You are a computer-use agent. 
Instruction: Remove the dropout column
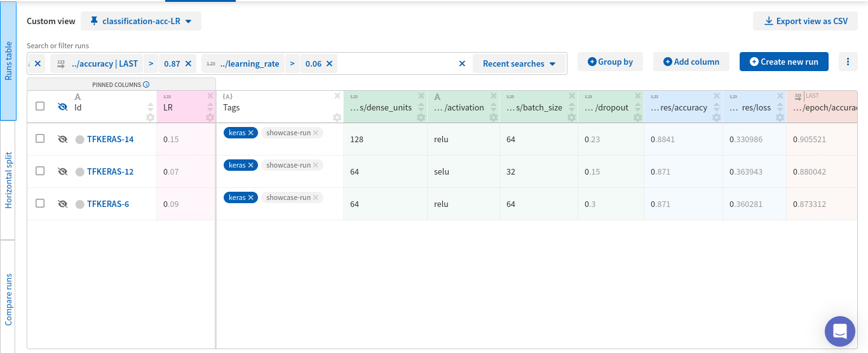click(x=638, y=96)
